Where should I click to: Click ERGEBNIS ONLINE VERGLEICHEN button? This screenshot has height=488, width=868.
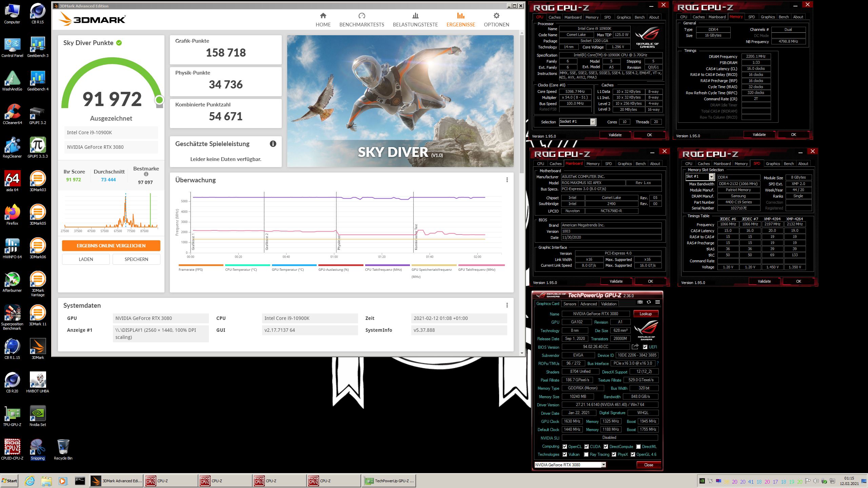[111, 246]
